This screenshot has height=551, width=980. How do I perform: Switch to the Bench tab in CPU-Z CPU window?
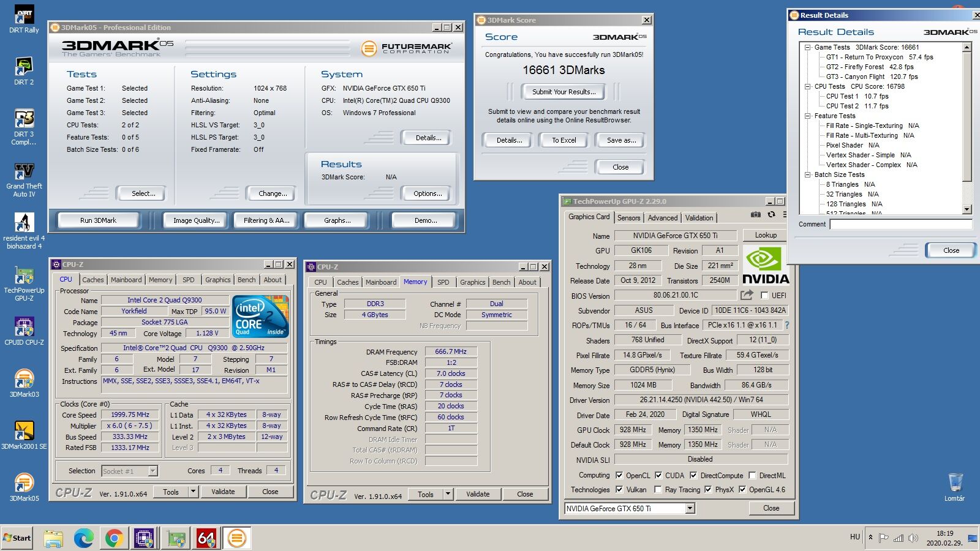click(x=247, y=280)
